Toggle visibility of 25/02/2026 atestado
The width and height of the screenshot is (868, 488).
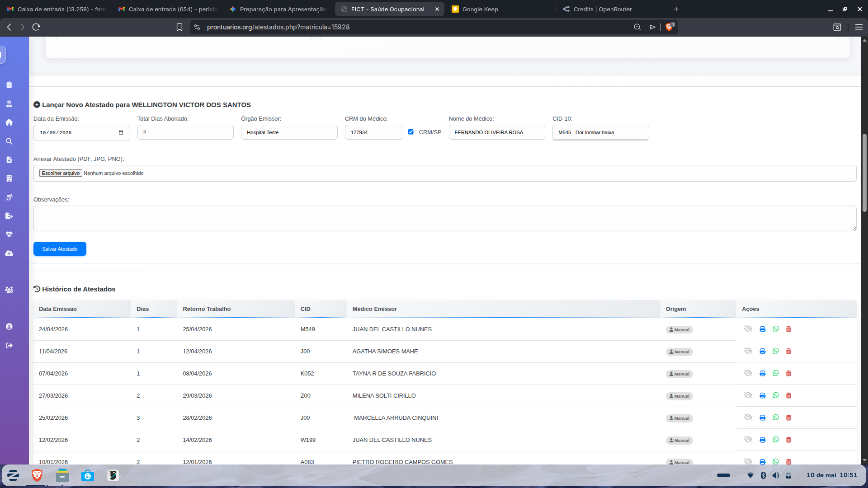coord(748,418)
